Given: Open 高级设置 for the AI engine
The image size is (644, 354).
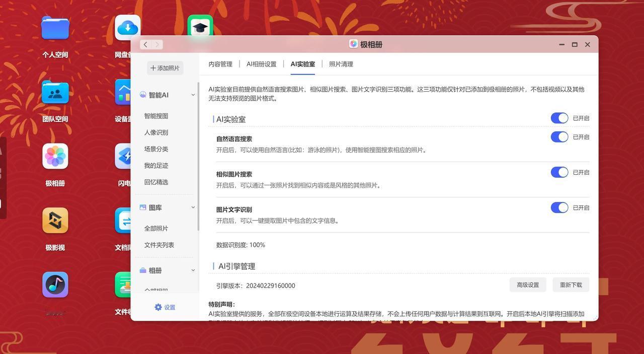Looking at the screenshot, I should point(528,285).
